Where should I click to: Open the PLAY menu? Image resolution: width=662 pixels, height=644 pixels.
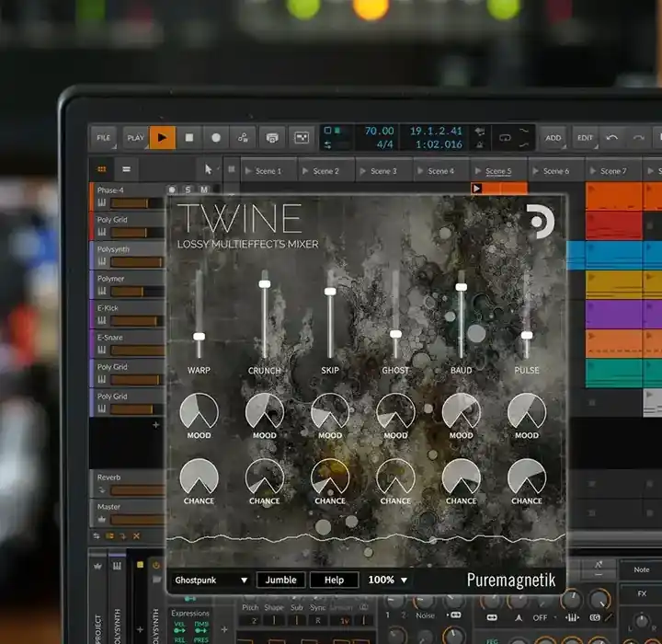coord(135,138)
